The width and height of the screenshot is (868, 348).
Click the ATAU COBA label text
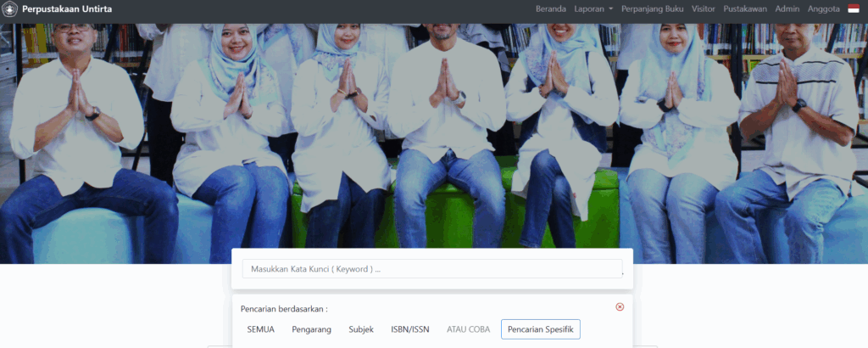[x=468, y=329]
